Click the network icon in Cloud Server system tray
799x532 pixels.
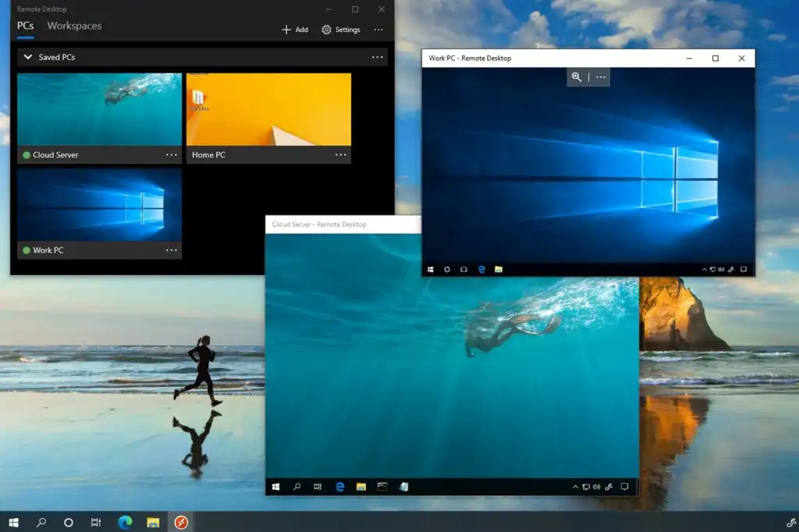tap(585, 487)
